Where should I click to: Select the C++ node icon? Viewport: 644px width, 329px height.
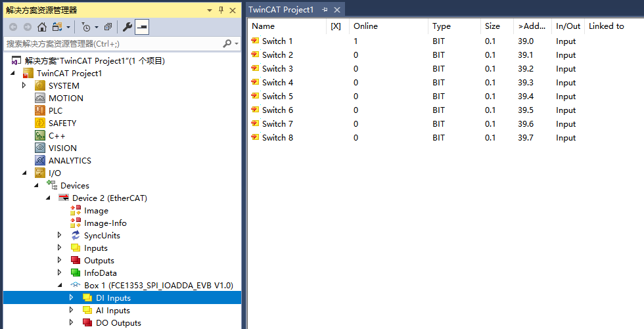pos(40,135)
